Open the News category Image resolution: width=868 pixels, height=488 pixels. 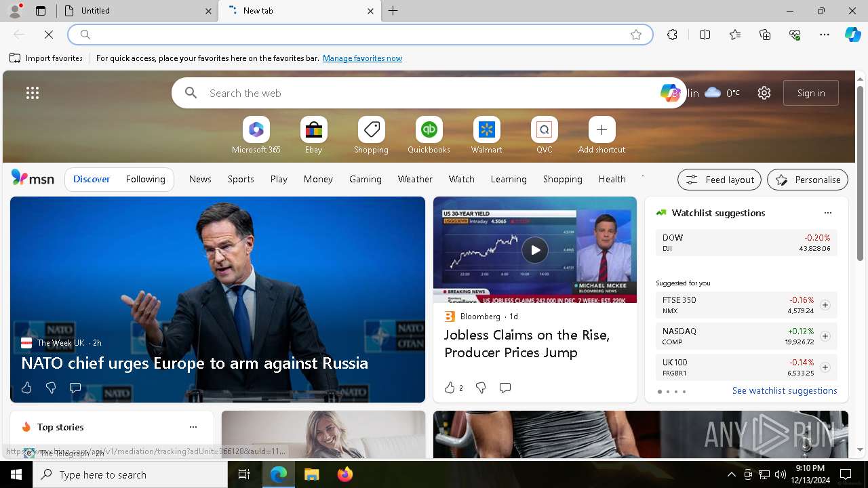point(200,179)
